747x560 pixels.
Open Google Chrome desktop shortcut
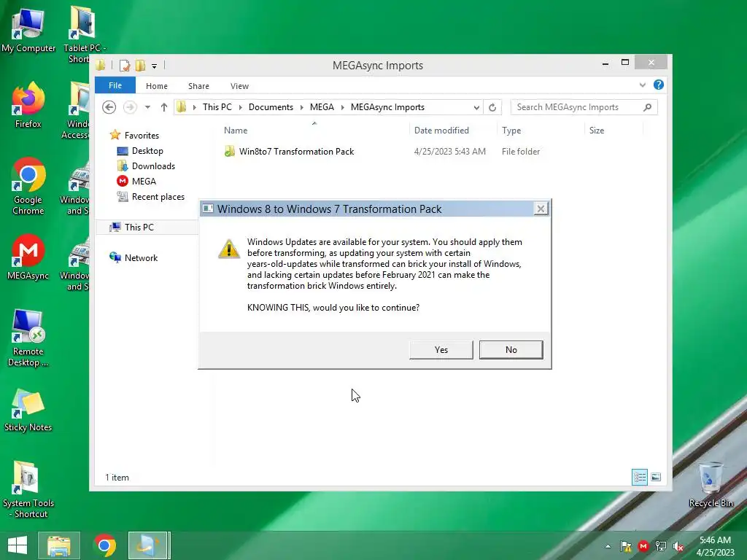tap(28, 186)
